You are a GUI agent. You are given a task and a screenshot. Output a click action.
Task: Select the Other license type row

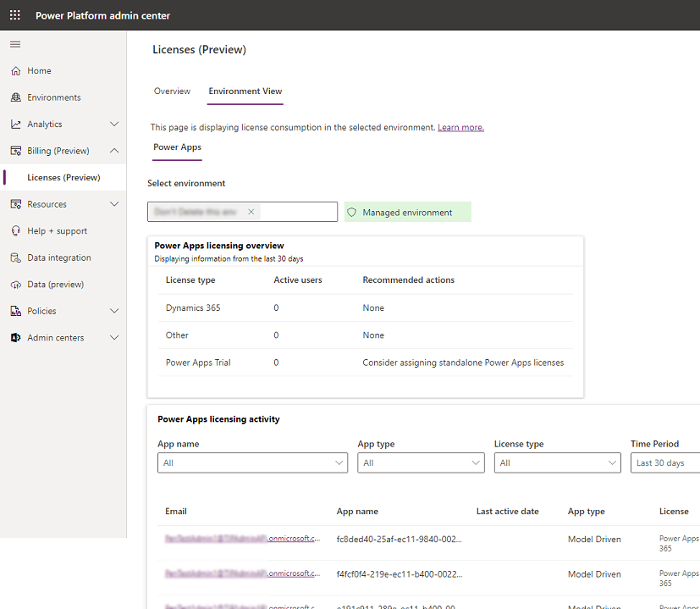coord(365,335)
